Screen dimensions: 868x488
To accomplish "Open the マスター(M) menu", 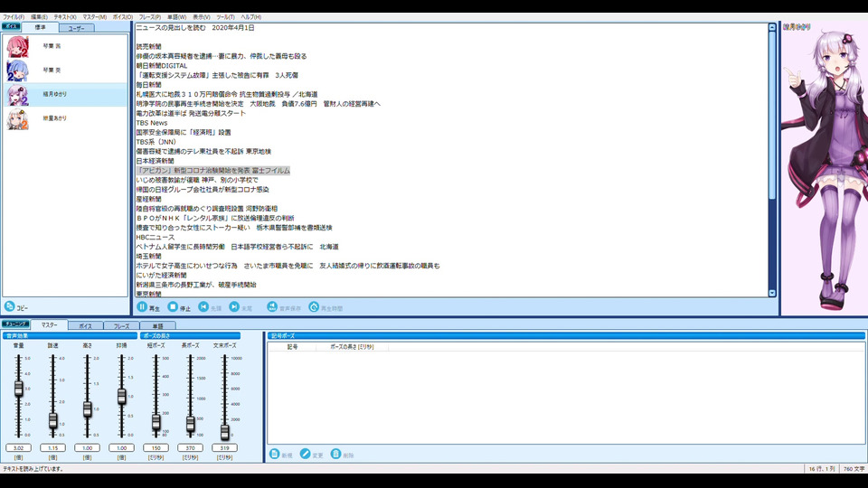I will 94,17.
